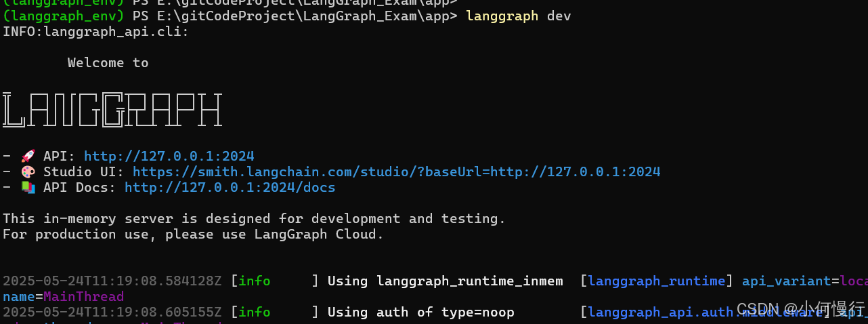Click the LANGGRAPH ASCII art banner
The width and height of the screenshot is (868, 324).
point(112,110)
